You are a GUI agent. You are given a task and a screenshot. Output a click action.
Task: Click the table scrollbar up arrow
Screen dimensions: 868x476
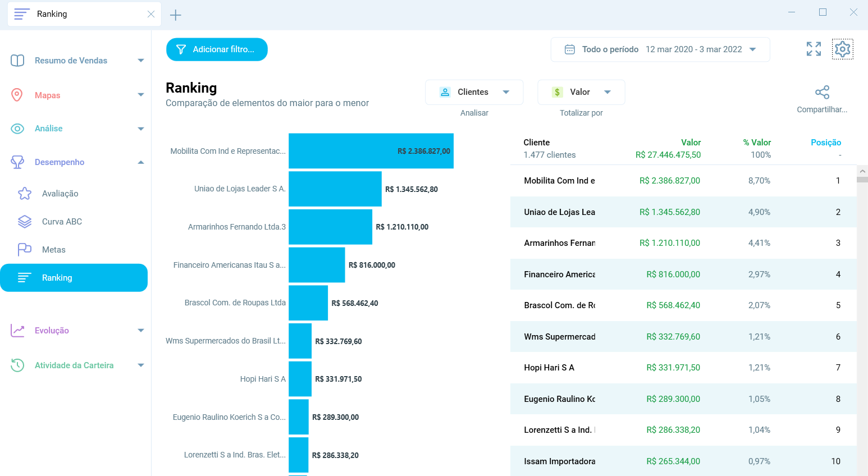click(x=862, y=171)
